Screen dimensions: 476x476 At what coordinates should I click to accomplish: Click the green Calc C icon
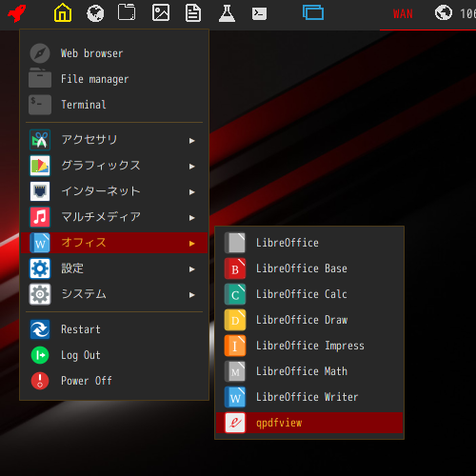coord(235,294)
